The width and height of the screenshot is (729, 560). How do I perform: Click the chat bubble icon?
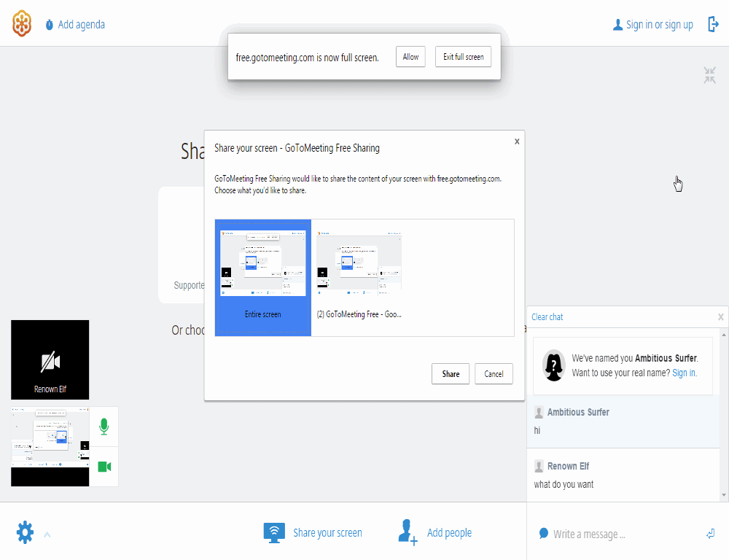click(x=543, y=533)
